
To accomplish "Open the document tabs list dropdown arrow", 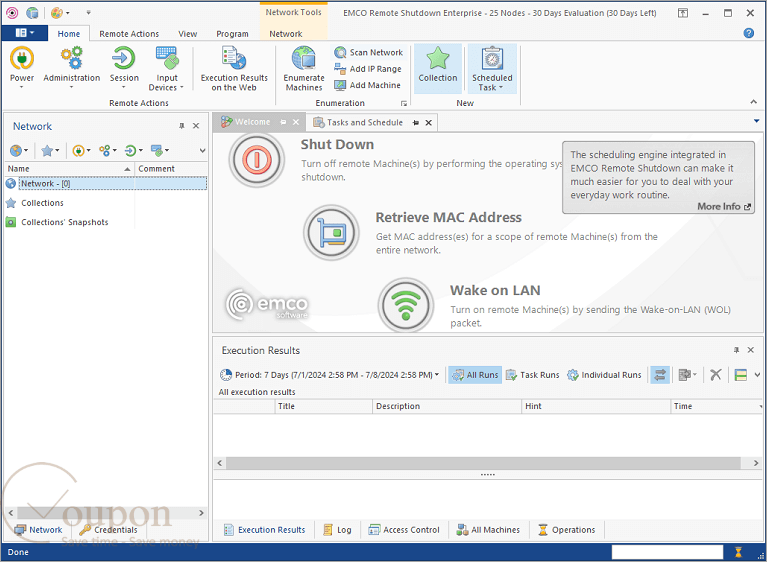I will [x=756, y=121].
